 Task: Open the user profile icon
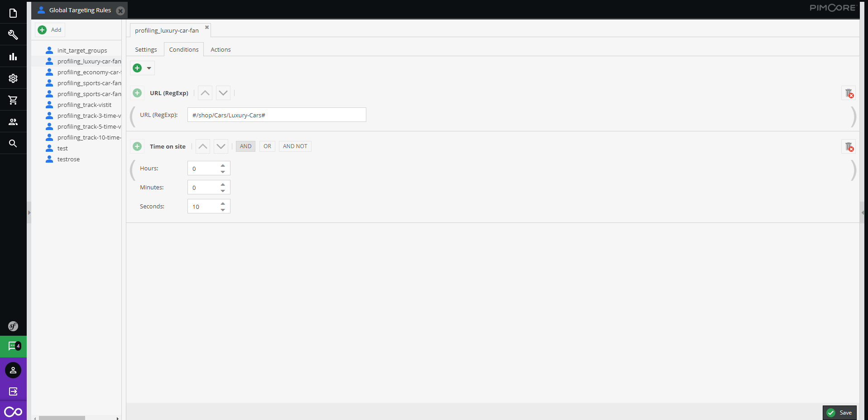tap(13, 370)
